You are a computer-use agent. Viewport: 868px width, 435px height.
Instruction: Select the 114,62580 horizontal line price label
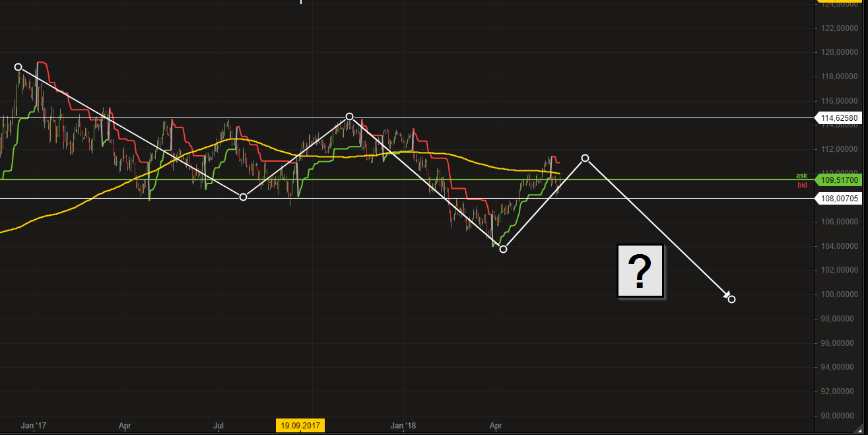coord(839,118)
